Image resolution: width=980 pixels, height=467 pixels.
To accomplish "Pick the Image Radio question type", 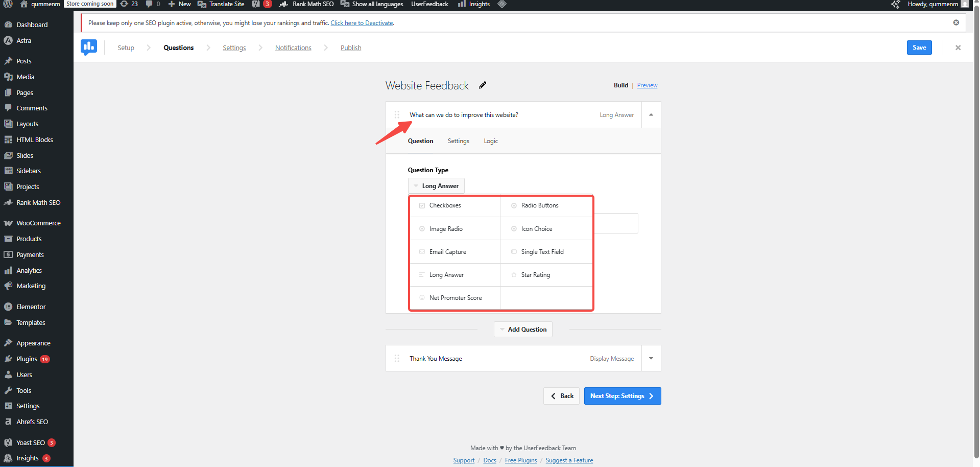I will (445, 229).
